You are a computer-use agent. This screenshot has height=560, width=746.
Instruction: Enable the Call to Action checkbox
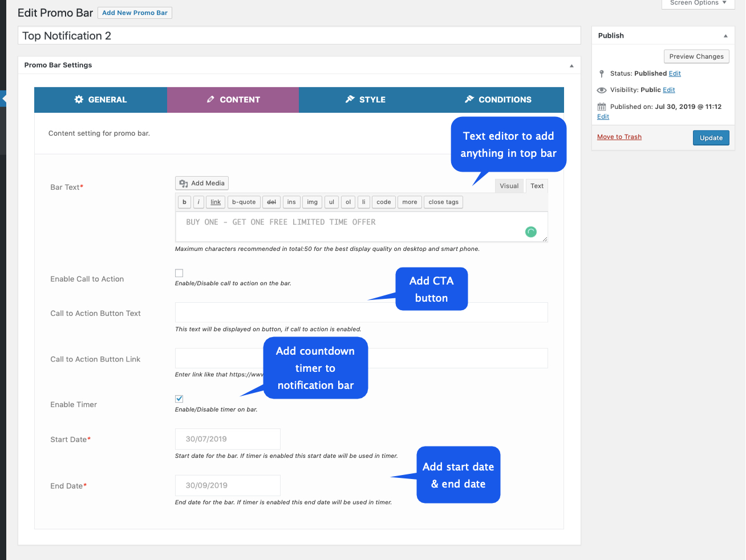tap(179, 273)
